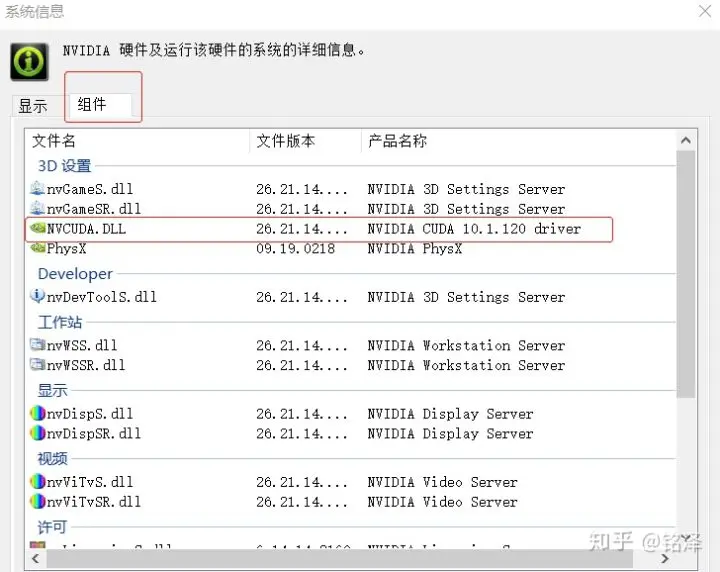
Task: Click the 许可 group header
Action: 52,527
